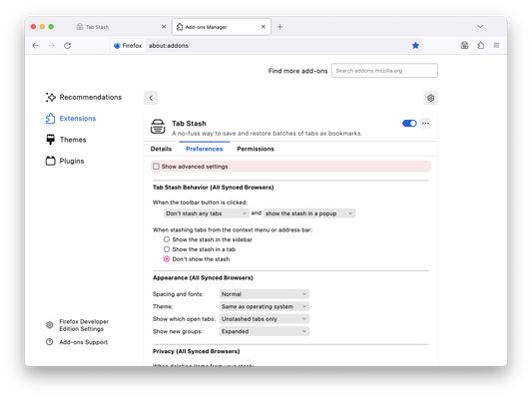Enable Show advanced settings checkbox

pyautogui.click(x=156, y=167)
